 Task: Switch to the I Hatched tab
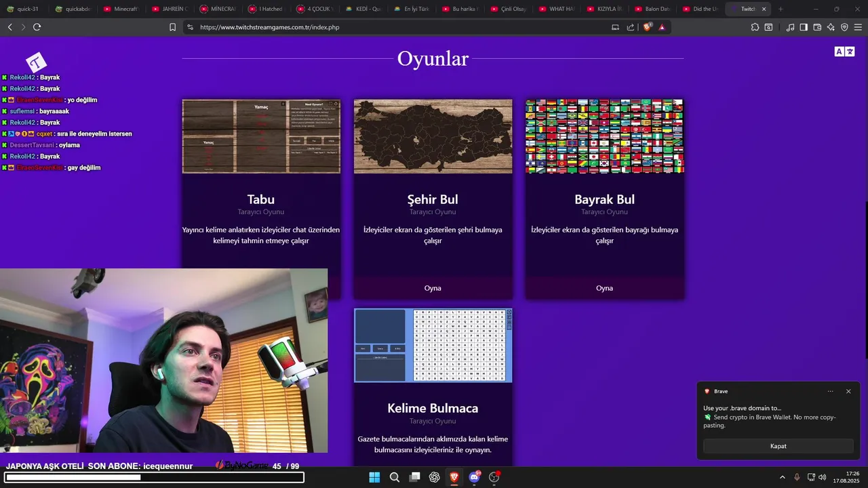click(x=266, y=9)
